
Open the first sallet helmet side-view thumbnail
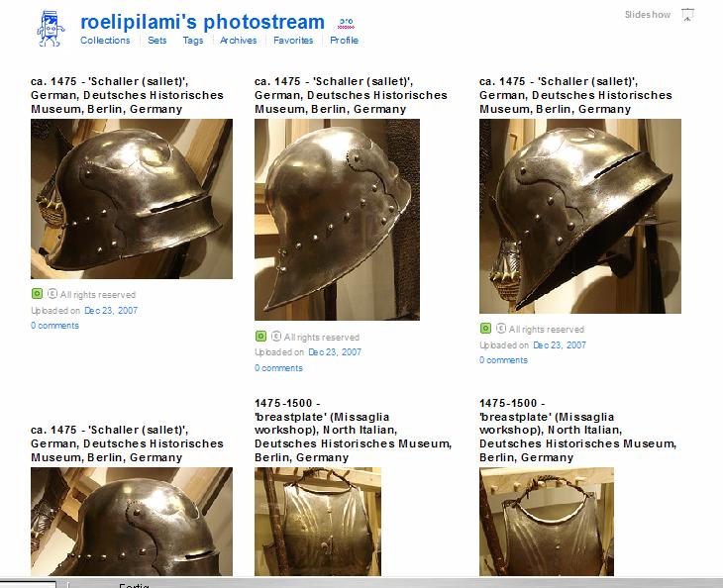pos(132,199)
